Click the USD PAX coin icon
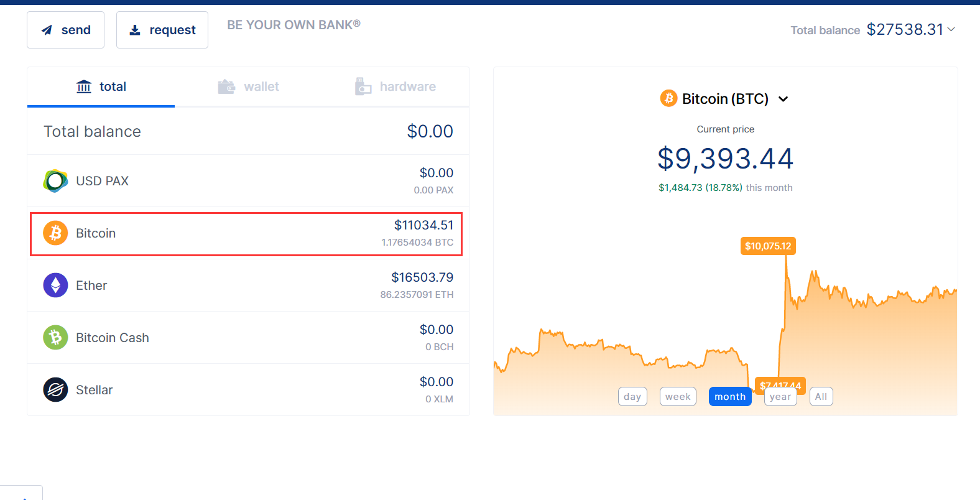The image size is (980, 500). [55, 180]
